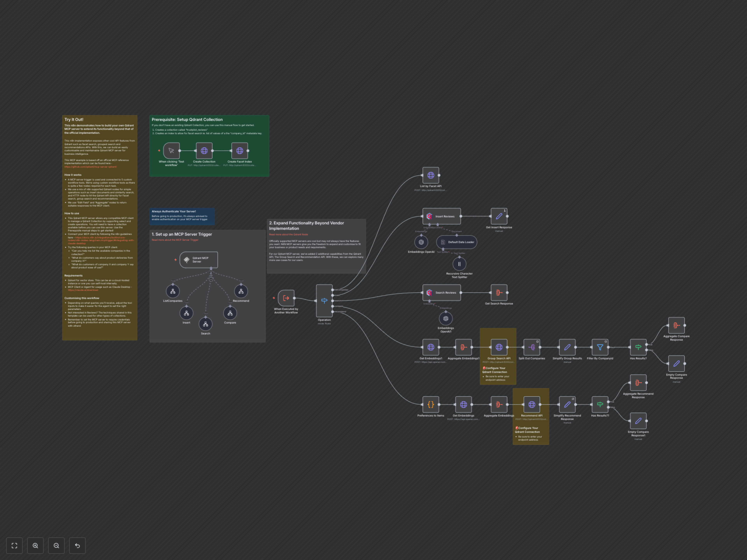747x560 pixels.
Task: Click the Default Data Loader node
Action: coord(457,242)
